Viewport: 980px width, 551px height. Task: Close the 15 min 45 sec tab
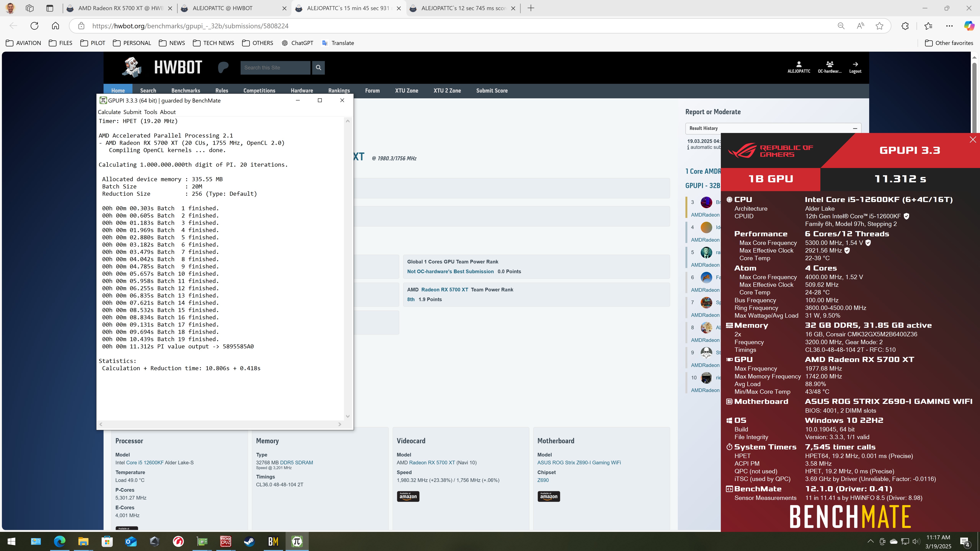[x=399, y=8]
